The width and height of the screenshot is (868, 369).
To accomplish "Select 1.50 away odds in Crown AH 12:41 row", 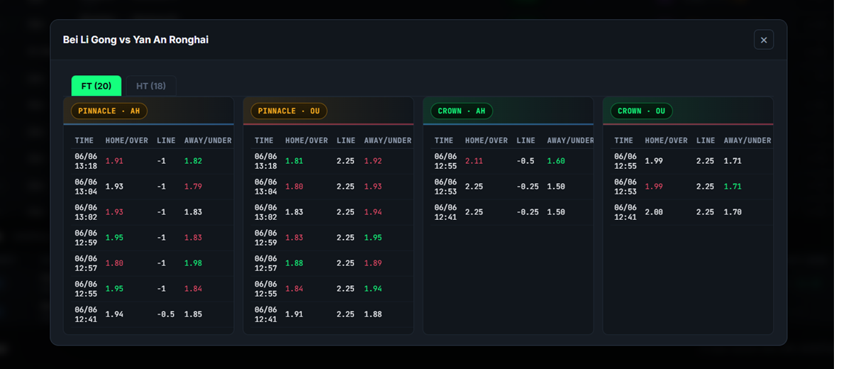I will [556, 212].
